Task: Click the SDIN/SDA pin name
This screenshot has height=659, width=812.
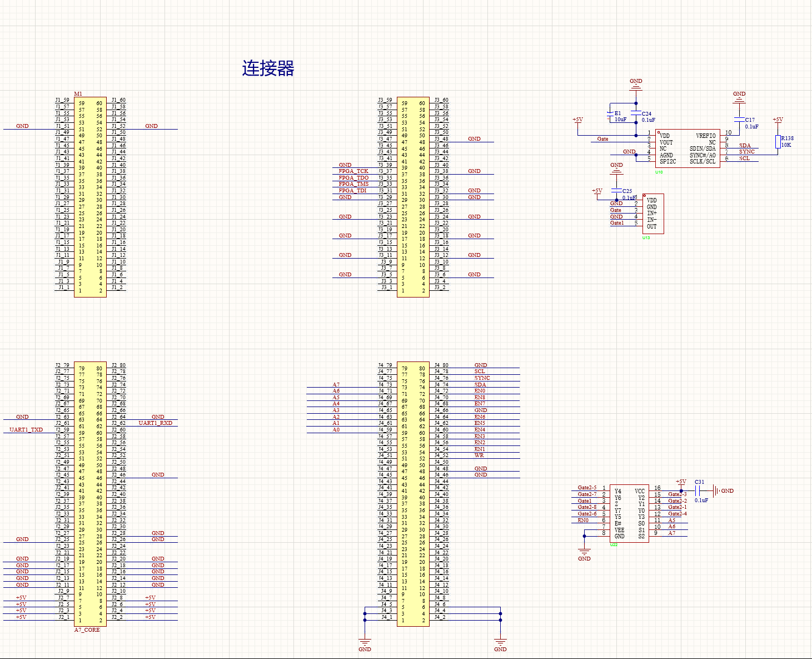Action: (703, 149)
